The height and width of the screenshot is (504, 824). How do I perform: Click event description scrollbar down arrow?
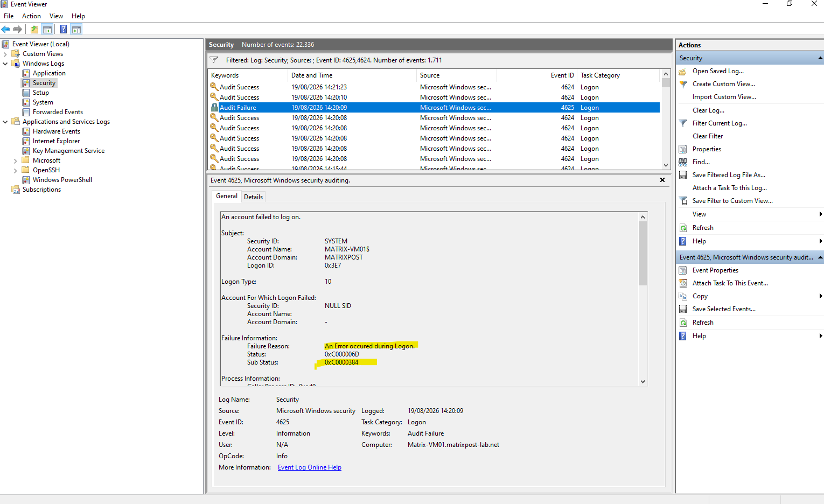(x=643, y=381)
